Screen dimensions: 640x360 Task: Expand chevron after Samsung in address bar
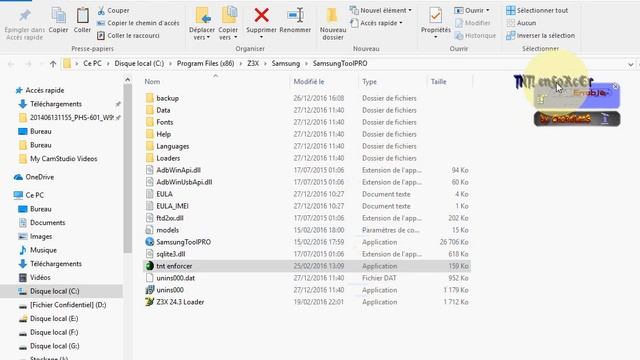point(307,64)
